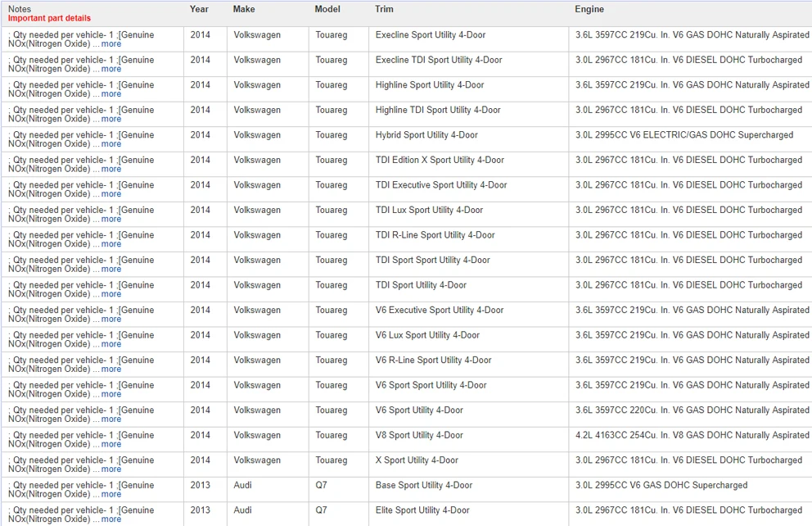
Task: Open 'more' link in TDI Executive row
Action: pyautogui.click(x=111, y=194)
